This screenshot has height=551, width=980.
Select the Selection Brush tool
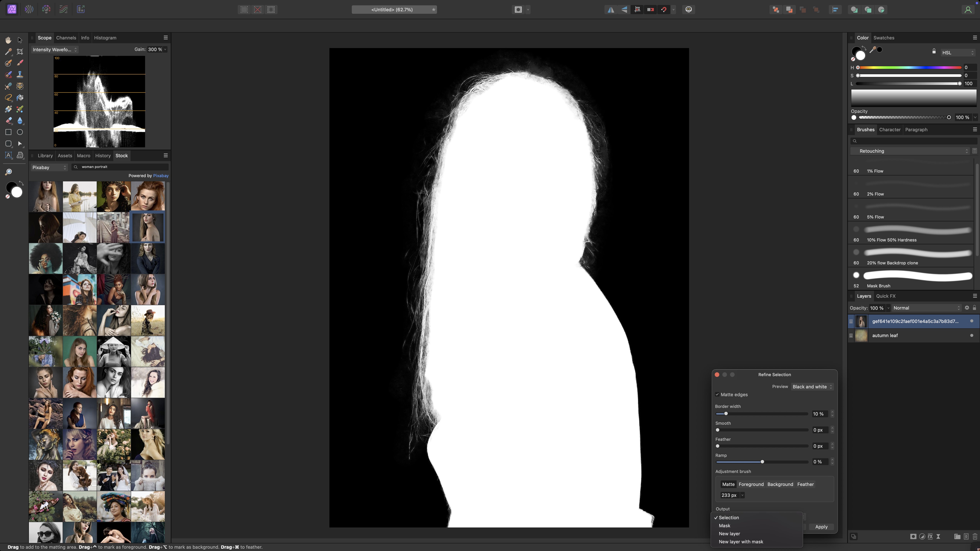coord(8,63)
